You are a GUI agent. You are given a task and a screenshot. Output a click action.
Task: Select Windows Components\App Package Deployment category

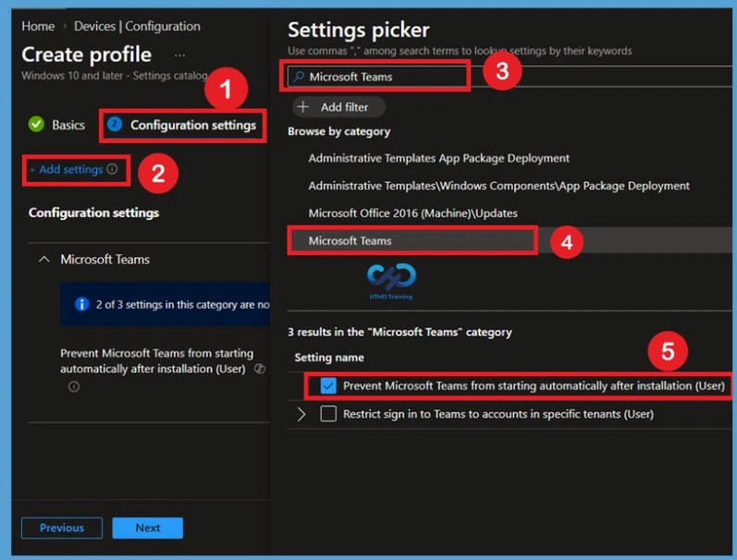(x=498, y=186)
